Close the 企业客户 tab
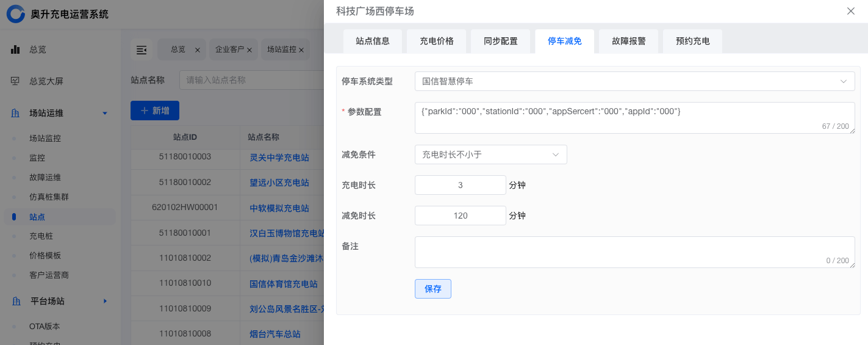 (x=249, y=50)
